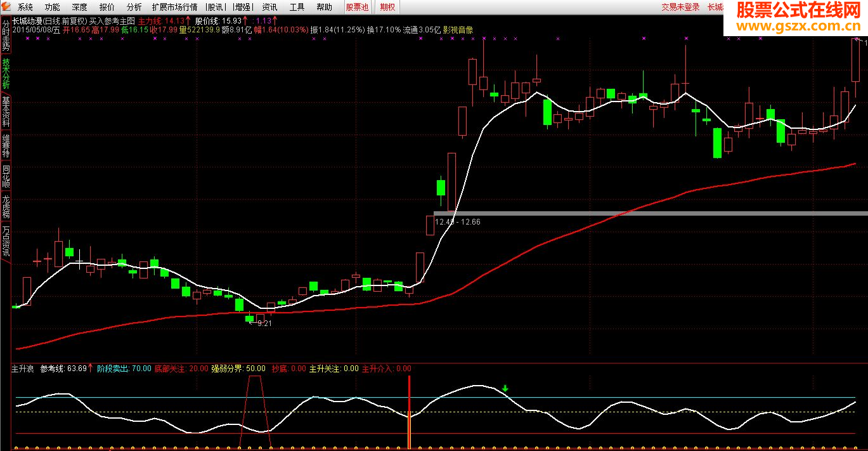
Task: Click the 影视音像 sector label
Action: [x=458, y=30]
